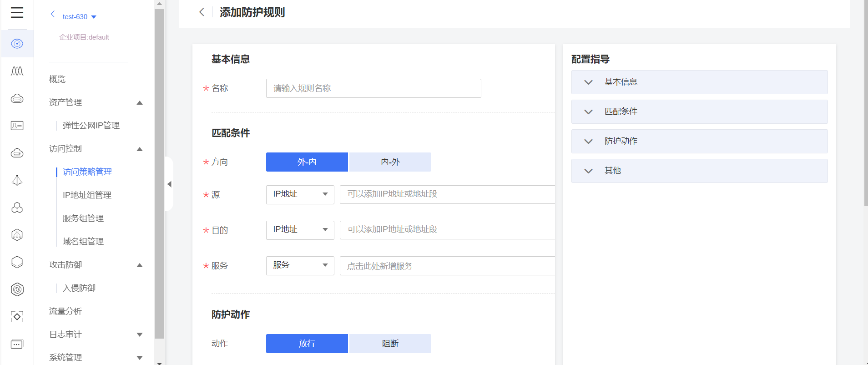868x365 pixels.
Task: Open the 服务 type dropdown
Action: (x=300, y=265)
